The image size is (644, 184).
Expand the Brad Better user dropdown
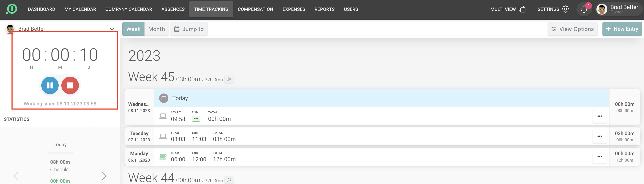click(x=112, y=29)
